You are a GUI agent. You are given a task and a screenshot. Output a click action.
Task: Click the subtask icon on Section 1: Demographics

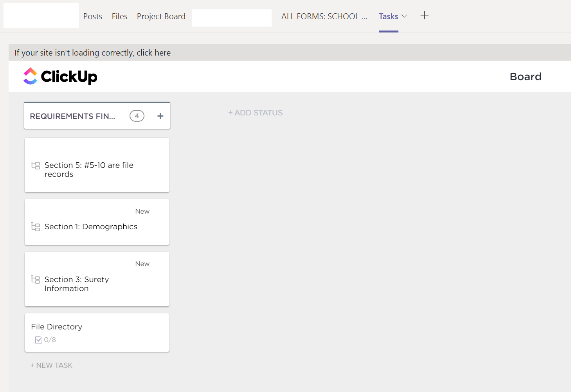[x=36, y=227]
